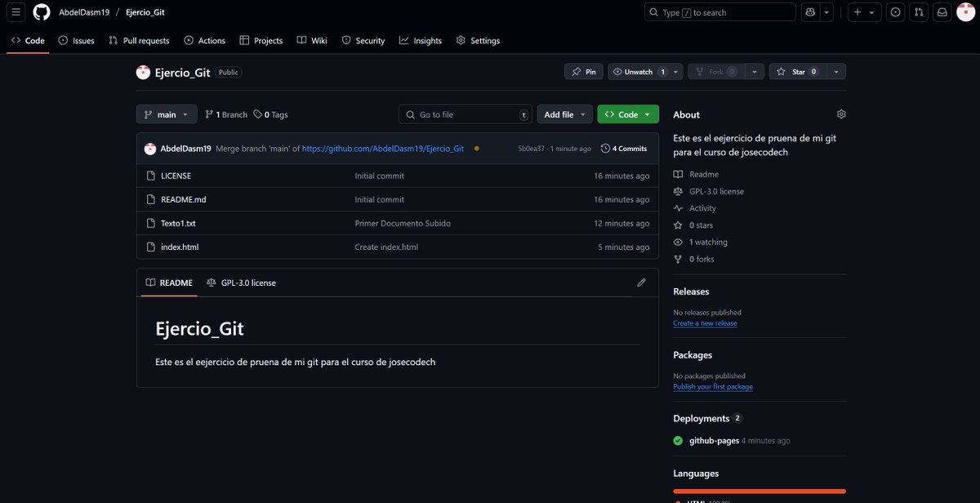Open the Add file dropdown

tap(564, 114)
